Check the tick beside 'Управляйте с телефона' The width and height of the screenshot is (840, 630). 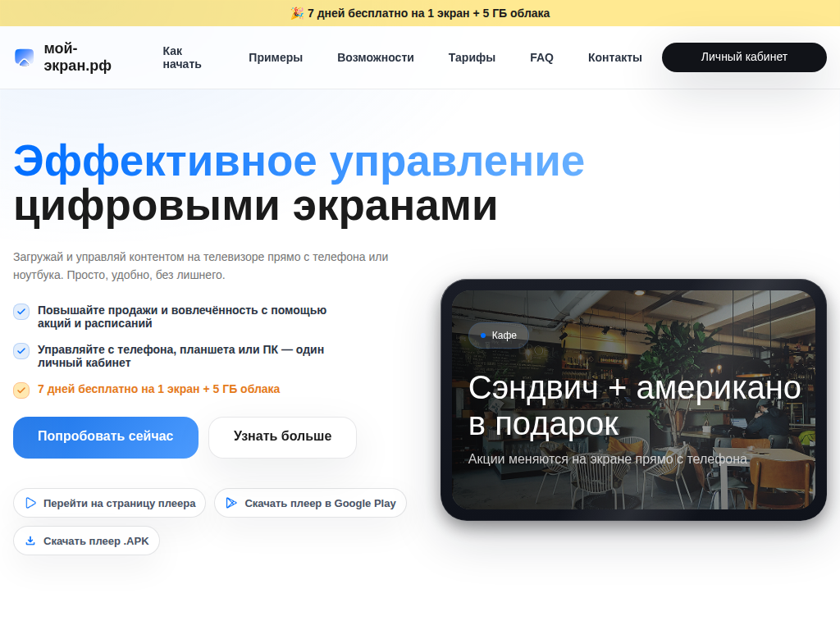coord(21,351)
